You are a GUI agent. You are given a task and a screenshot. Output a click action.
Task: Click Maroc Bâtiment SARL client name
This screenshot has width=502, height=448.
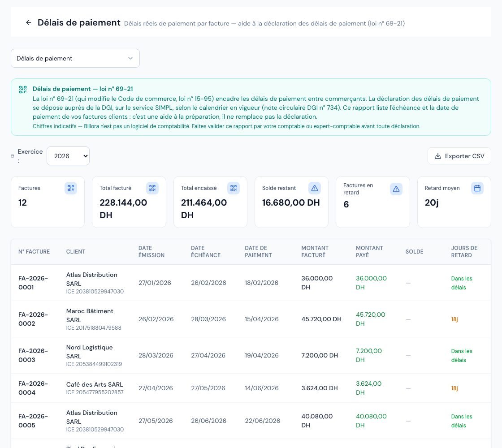(90, 315)
